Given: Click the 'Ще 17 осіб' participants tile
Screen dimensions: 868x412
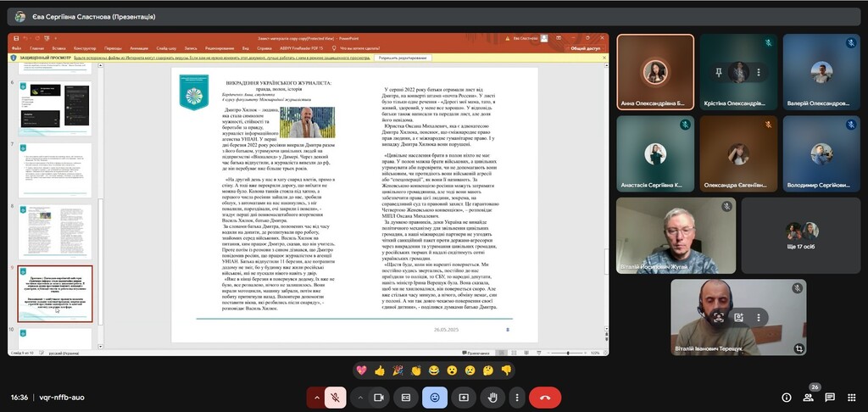Looking at the screenshot, I should 801,235.
